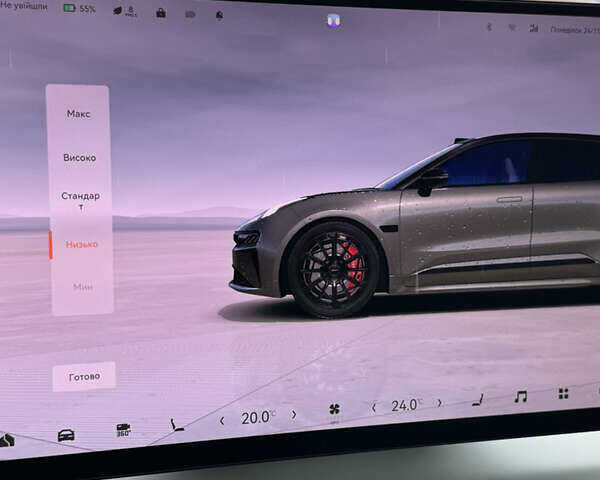Select the Високо height level
This screenshot has height=480, width=600.
coord(80,157)
